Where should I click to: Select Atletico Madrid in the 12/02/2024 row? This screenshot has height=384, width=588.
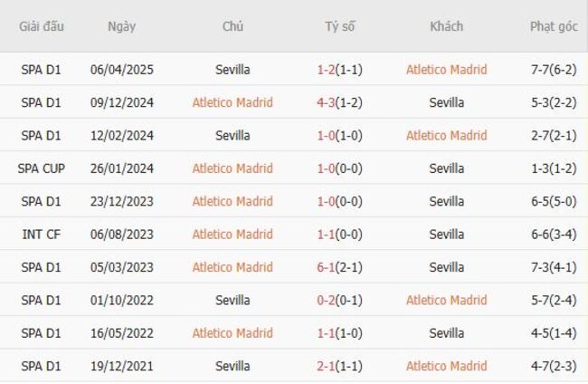(x=446, y=136)
